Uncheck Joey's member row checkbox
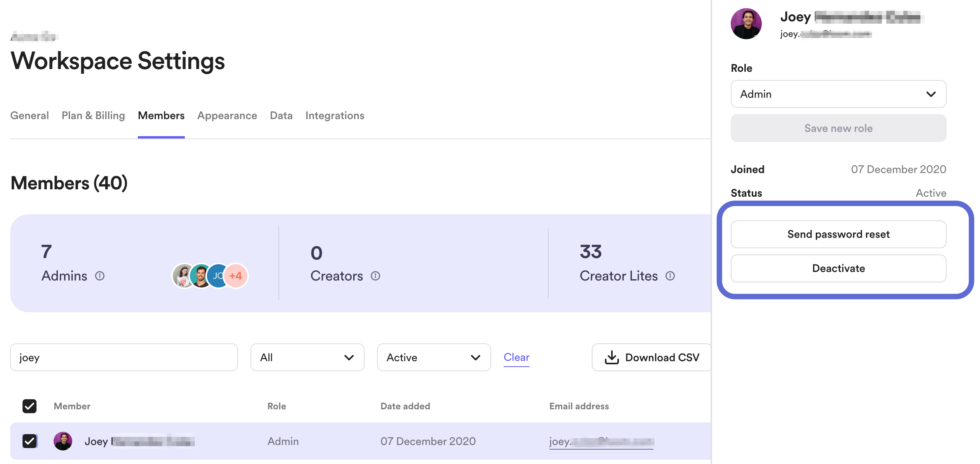 tap(30, 441)
